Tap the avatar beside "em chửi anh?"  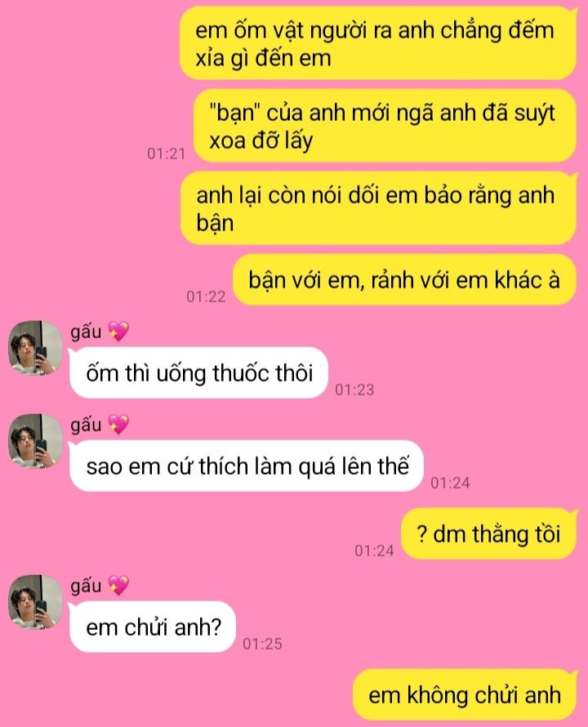35,602
